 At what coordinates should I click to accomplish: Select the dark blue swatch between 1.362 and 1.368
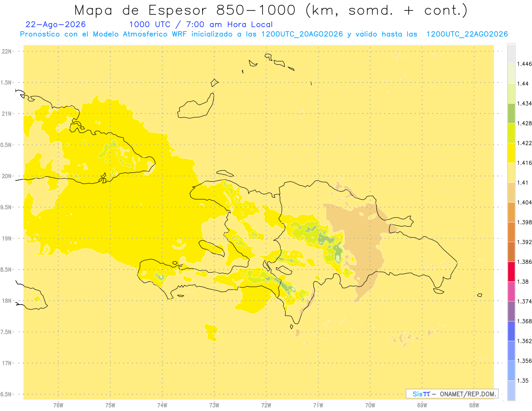(x=511, y=331)
